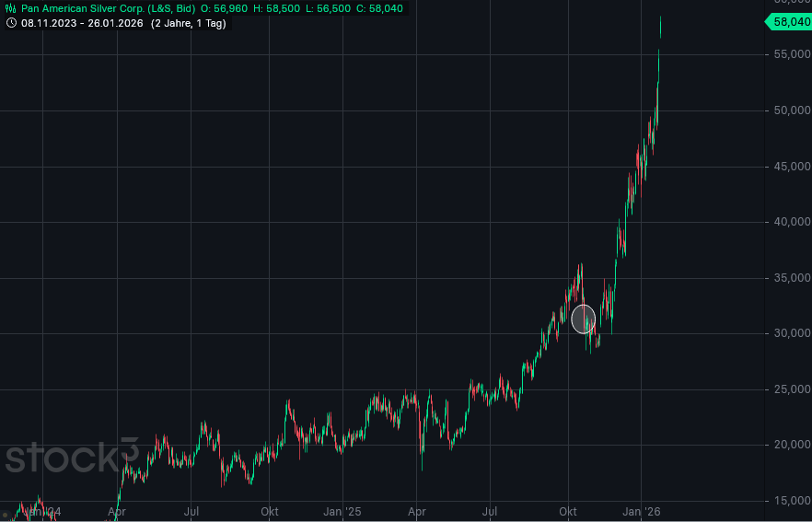Click the 45,000 price axis label
This screenshot has height=522, width=812.
point(787,167)
